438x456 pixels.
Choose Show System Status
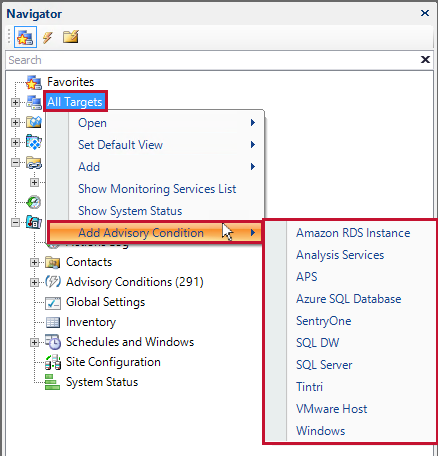pos(155,211)
